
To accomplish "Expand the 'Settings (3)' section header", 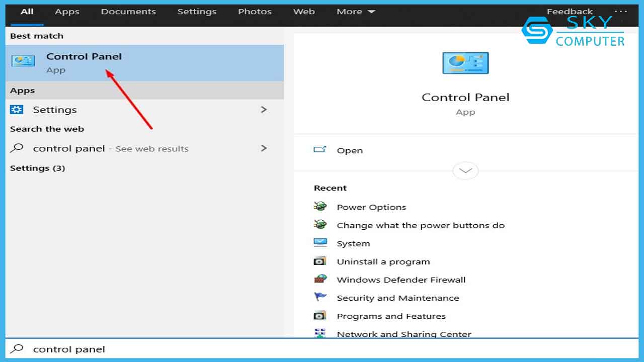I will coord(38,168).
